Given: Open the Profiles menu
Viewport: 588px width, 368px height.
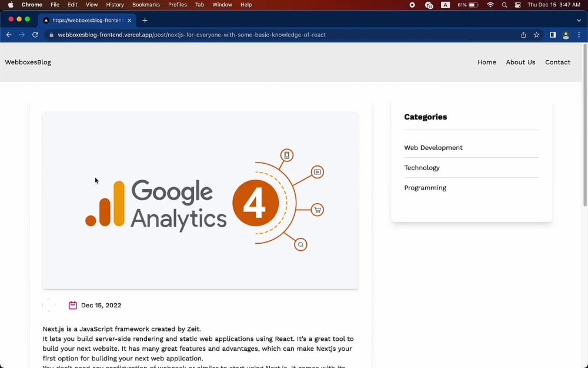Looking at the screenshot, I should pyautogui.click(x=178, y=5).
